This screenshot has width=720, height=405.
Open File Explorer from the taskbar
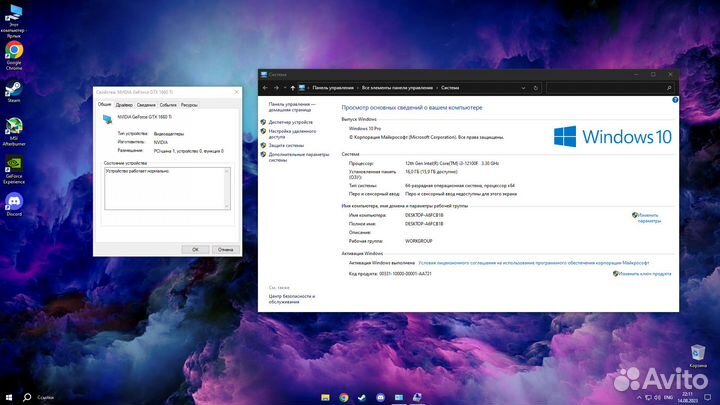[x=325, y=397]
